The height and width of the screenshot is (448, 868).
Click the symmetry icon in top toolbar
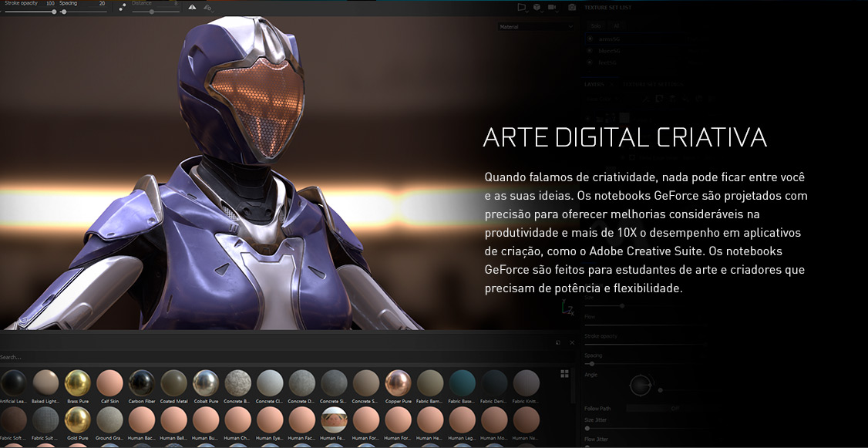point(192,7)
